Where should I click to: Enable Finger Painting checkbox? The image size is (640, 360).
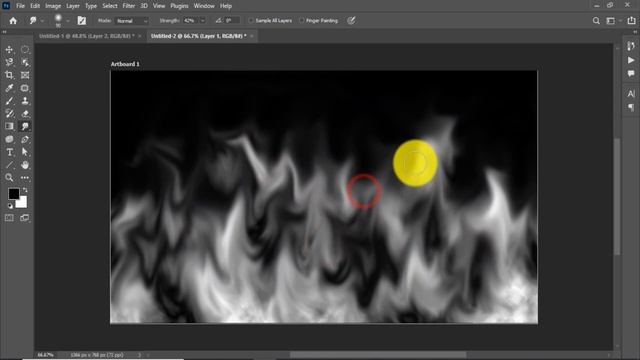click(302, 20)
